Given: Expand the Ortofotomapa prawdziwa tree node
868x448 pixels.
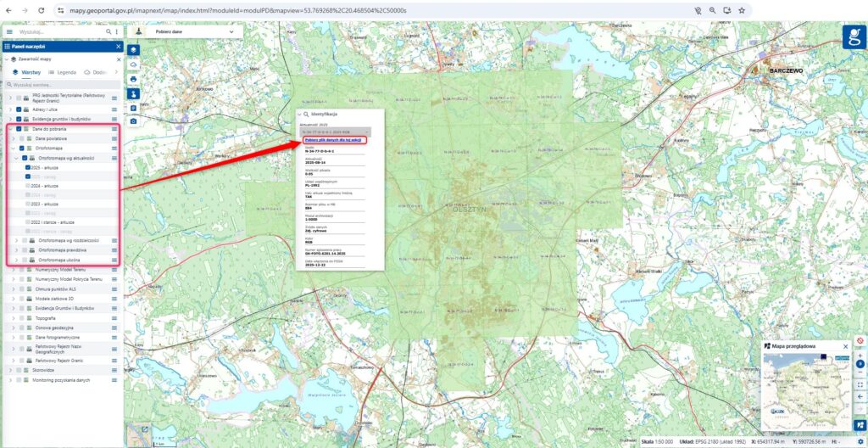Looking at the screenshot, I should 16,250.
